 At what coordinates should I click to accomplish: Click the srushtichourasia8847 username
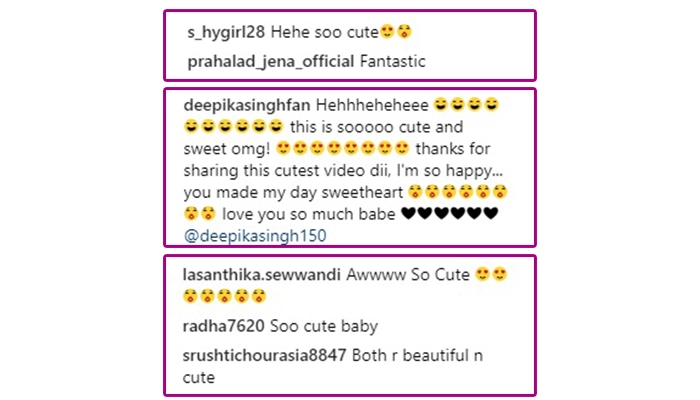point(264,355)
